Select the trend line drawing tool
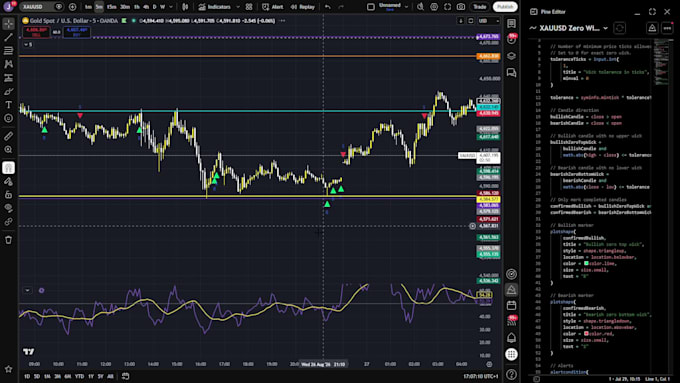 click(x=8, y=37)
